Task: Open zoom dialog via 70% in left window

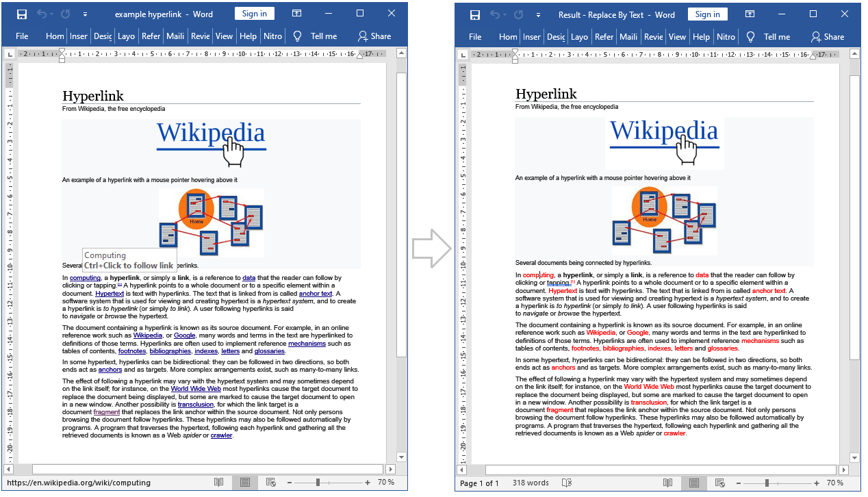Action: [x=386, y=483]
